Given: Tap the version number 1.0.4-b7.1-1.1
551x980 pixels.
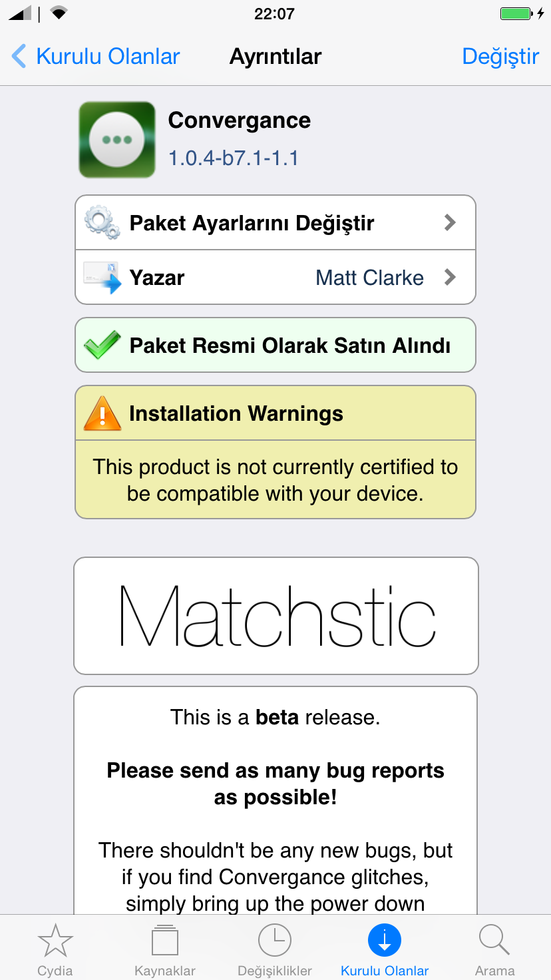Looking at the screenshot, I should coord(234,158).
